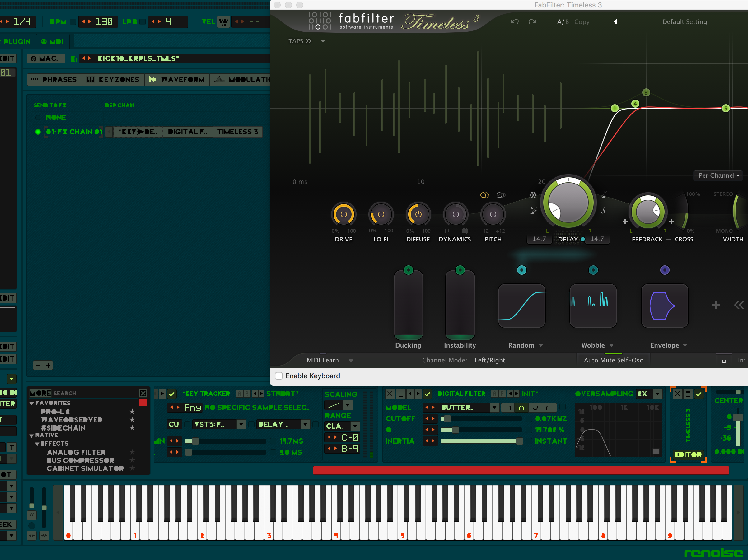This screenshot has width=748, height=560.
Task: Open the Oversampling 2X dropdown
Action: pyautogui.click(x=657, y=394)
